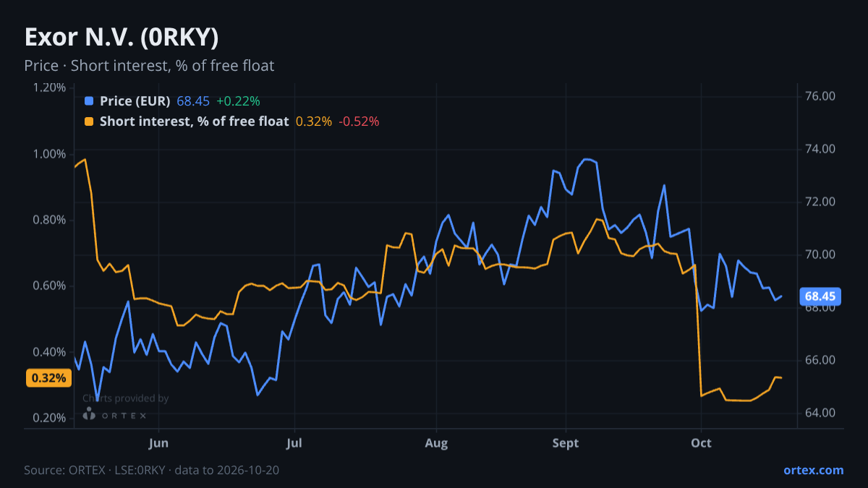The height and width of the screenshot is (488, 868).
Task: Click the 70.00 right axis label
Action: pyautogui.click(x=820, y=254)
